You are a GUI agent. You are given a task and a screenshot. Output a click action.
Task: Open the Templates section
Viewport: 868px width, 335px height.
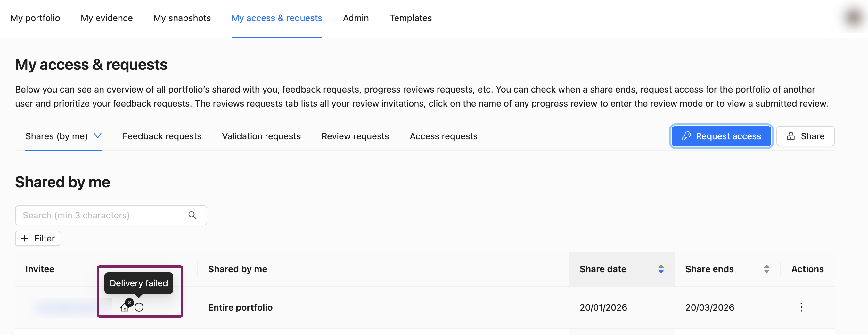410,18
